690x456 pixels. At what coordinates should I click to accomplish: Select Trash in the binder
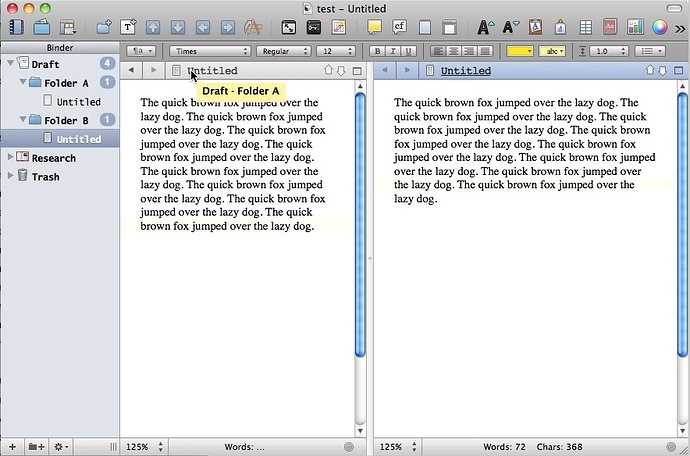[45, 177]
